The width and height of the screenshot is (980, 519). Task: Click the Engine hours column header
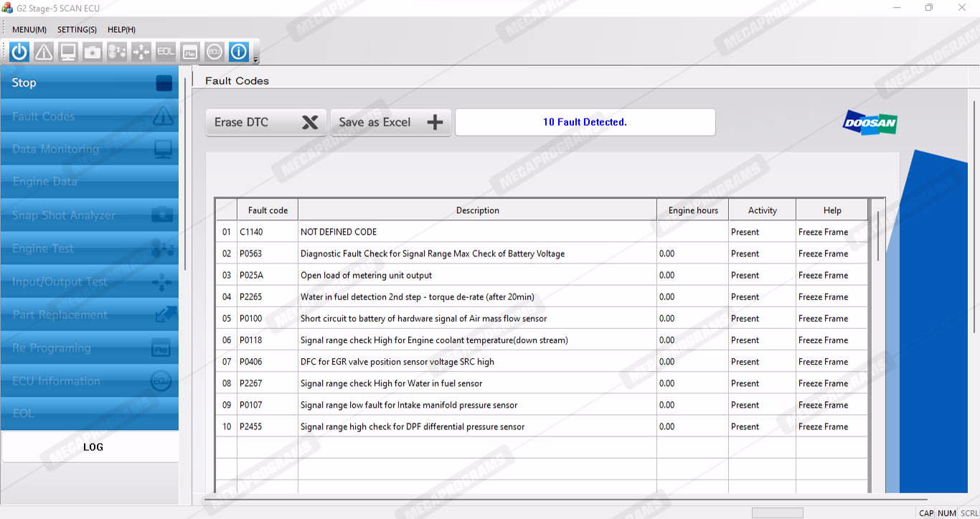pos(692,210)
